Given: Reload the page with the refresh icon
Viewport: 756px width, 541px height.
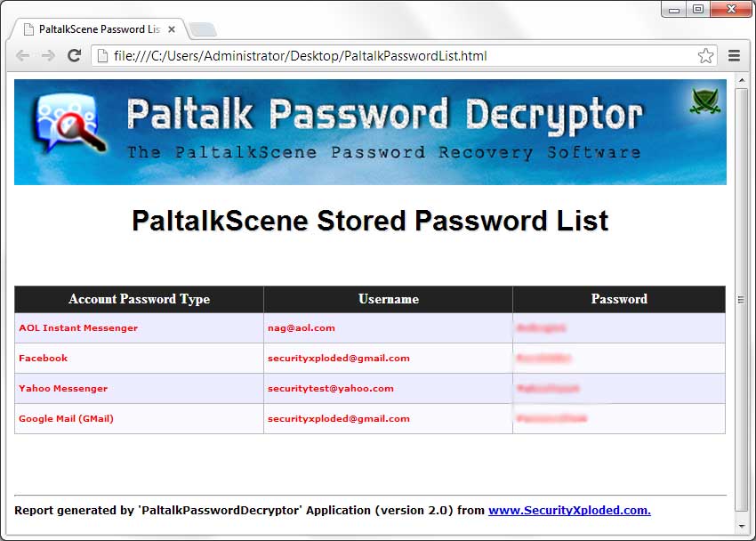Looking at the screenshot, I should 74,55.
